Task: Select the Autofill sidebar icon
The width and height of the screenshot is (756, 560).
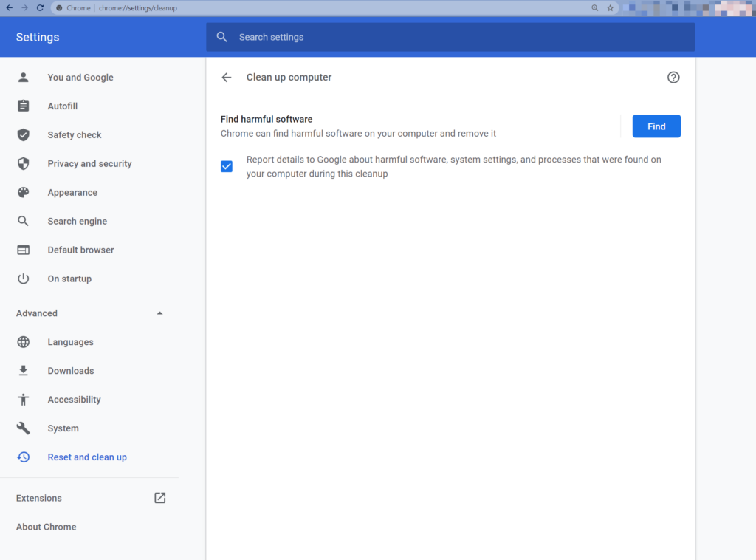Action: (23, 106)
